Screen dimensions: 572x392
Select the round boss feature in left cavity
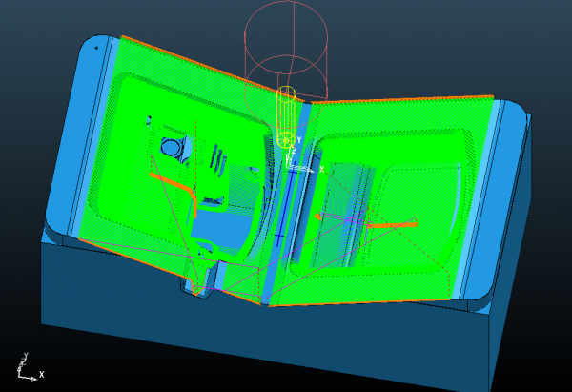click(x=170, y=147)
